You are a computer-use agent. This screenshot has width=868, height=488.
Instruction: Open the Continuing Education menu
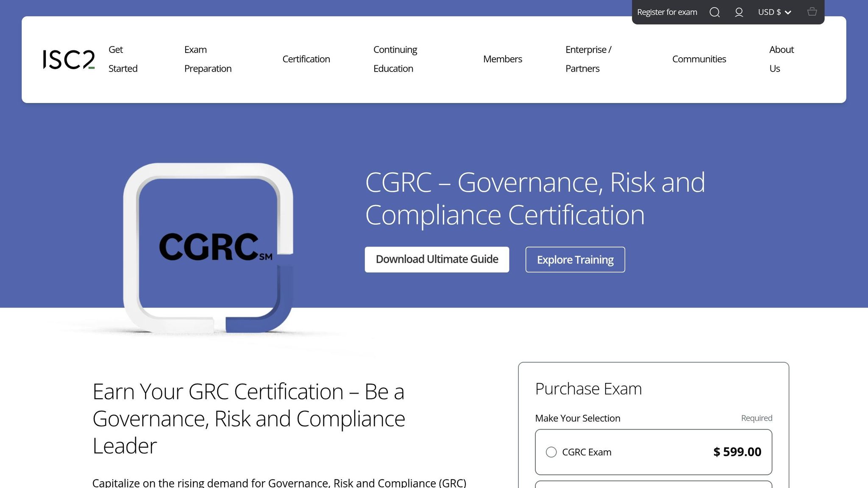click(x=395, y=59)
